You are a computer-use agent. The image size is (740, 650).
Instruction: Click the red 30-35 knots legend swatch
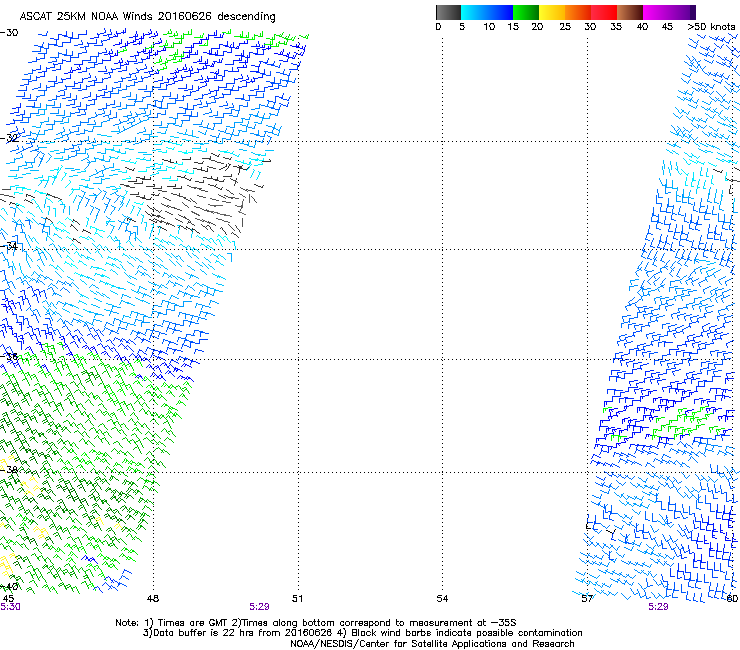tap(604, 12)
